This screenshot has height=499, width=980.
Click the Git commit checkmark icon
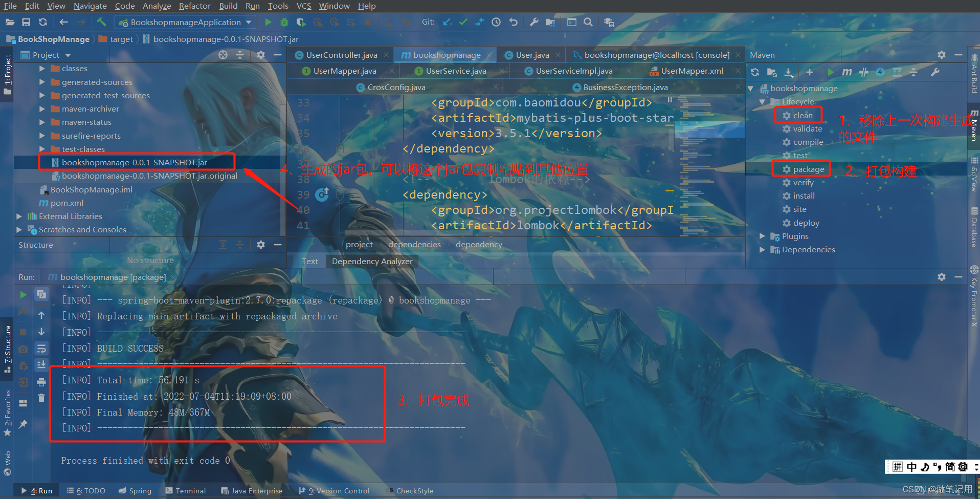(x=463, y=22)
